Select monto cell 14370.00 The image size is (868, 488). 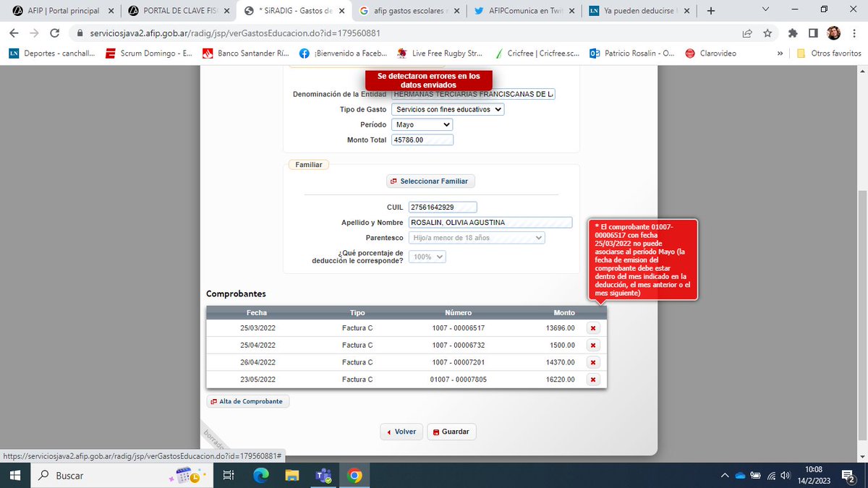coord(560,362)
